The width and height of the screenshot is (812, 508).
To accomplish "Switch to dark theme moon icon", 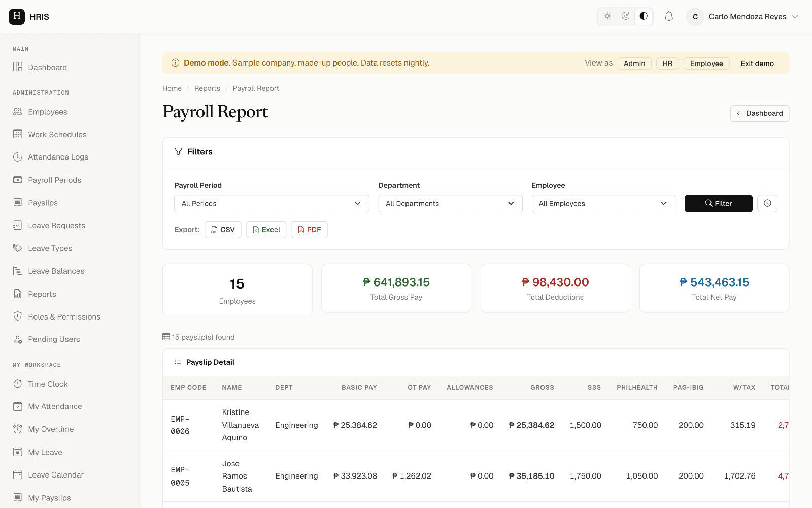I will click(625, 16).
